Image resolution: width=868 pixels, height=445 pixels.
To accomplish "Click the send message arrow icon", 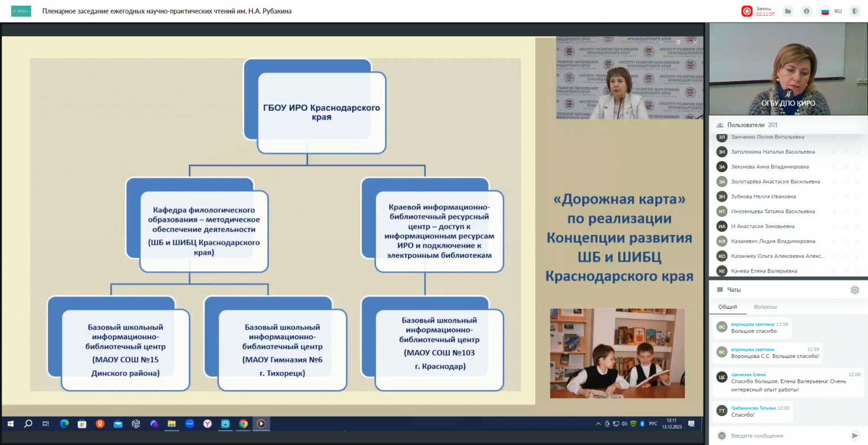I will point(854,435).
